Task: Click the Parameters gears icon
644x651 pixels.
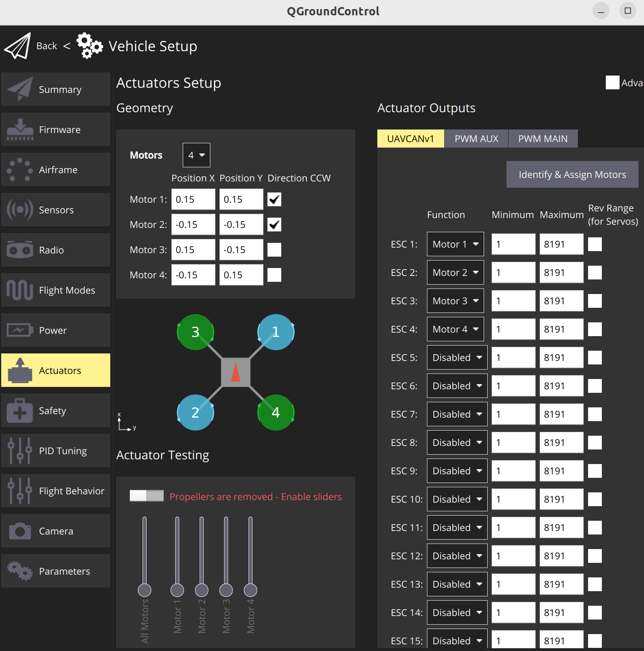Action: click(20, 571)
